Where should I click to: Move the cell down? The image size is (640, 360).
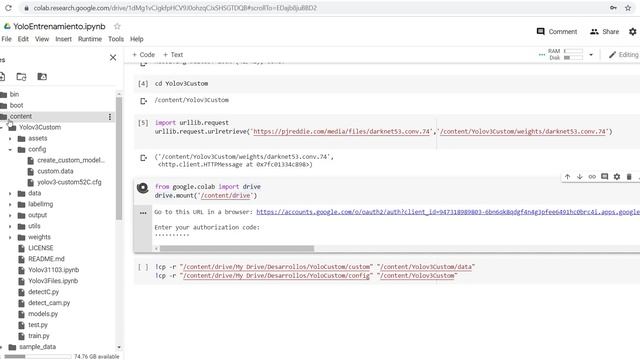click(580, 177)
